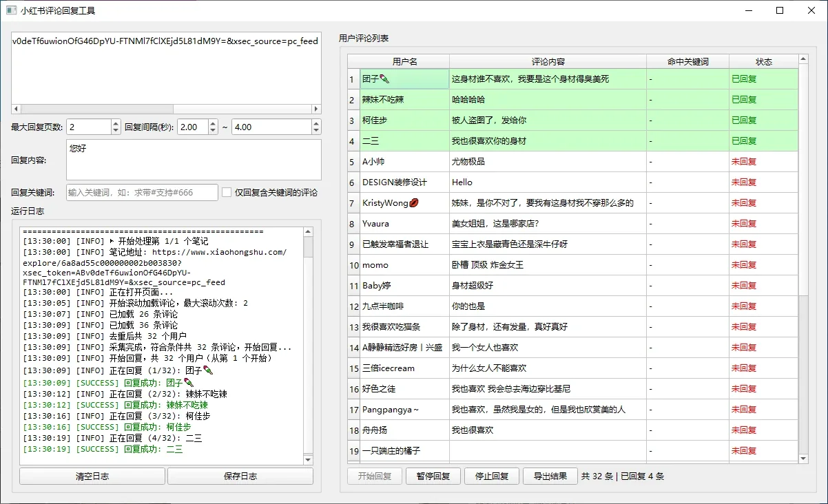The width and height of the screenshot is (828, 504).
Task: Click comment 哈哈哈哈 in row 2
Action: pos(548,100)
